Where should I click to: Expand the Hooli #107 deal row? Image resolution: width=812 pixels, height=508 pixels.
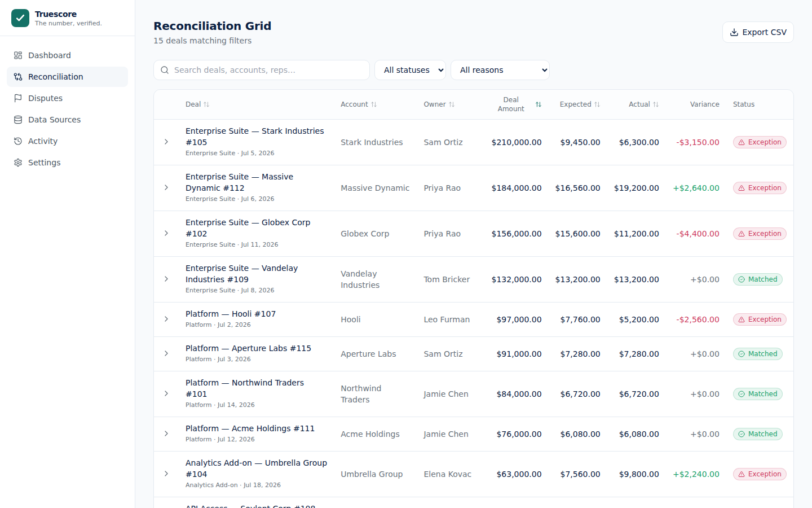166,319
